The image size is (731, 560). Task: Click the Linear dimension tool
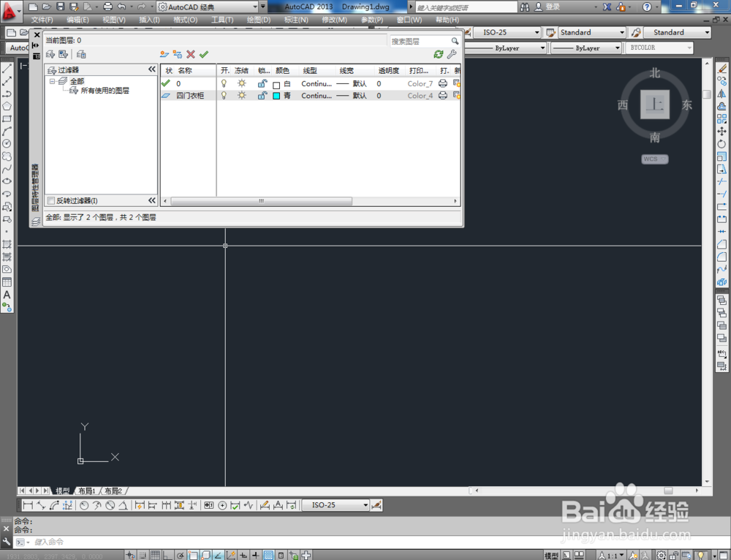tap(28, 505)
